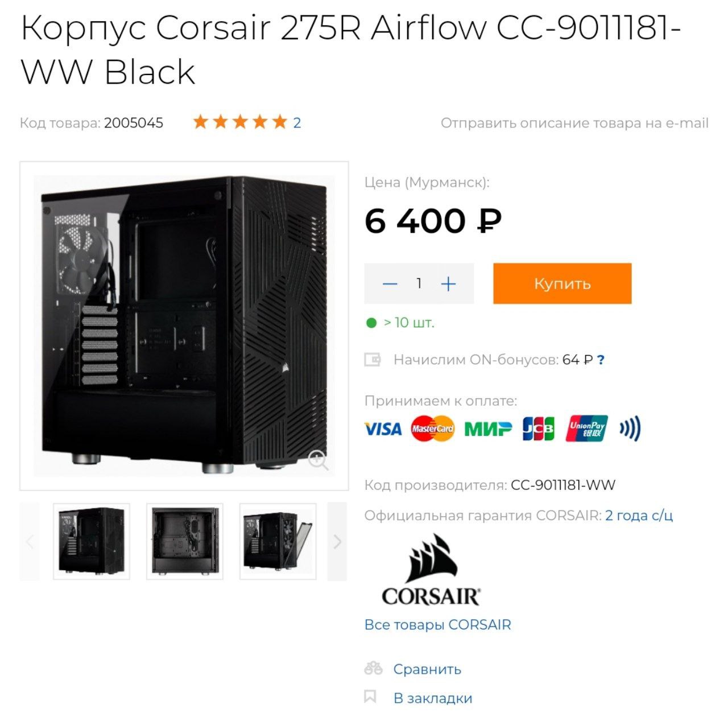The width and height of the screenshot is (728, 725).
Task: Click the Corsair brand logo
Action: tap(431, 570)
